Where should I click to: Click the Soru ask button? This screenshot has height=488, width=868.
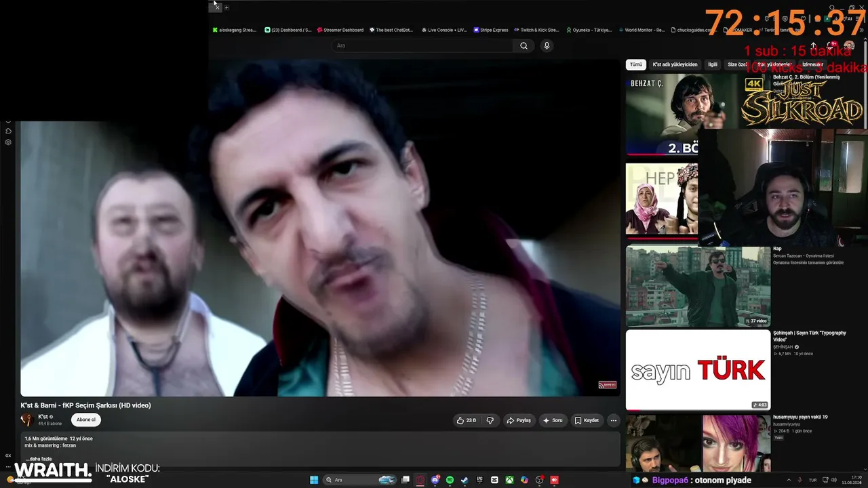553,420
